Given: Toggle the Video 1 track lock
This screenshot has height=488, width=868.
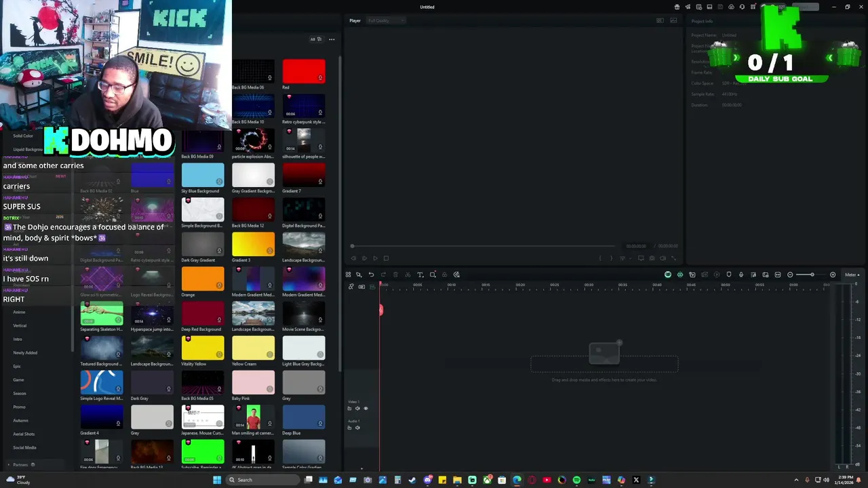Looking at the screenshot, I should [349, 408].
